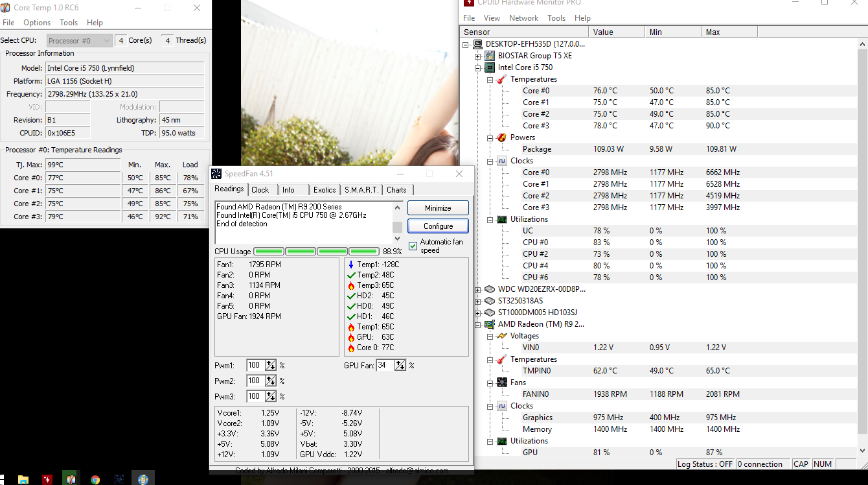Image resolution: width=868 pixels, height=485 pixels.
Task: Click the Pwm3 spinner arrows
Action: [x=271, y=396]
